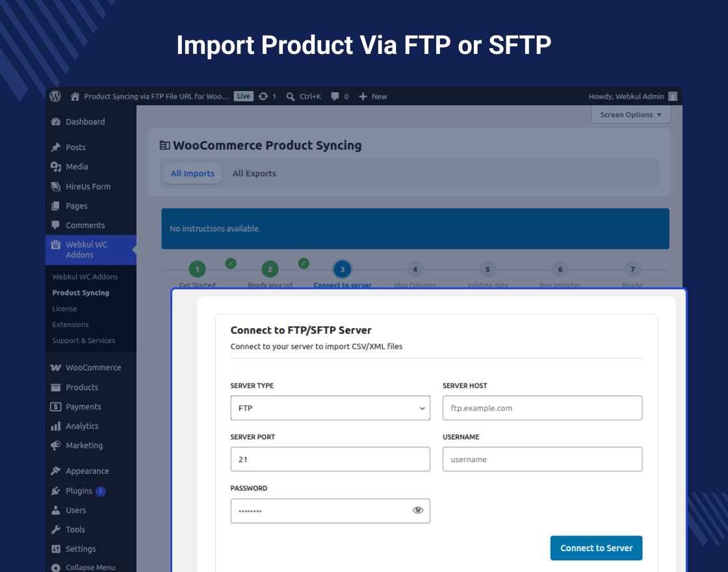Open Marketing in the sidebar

(84, 445)
